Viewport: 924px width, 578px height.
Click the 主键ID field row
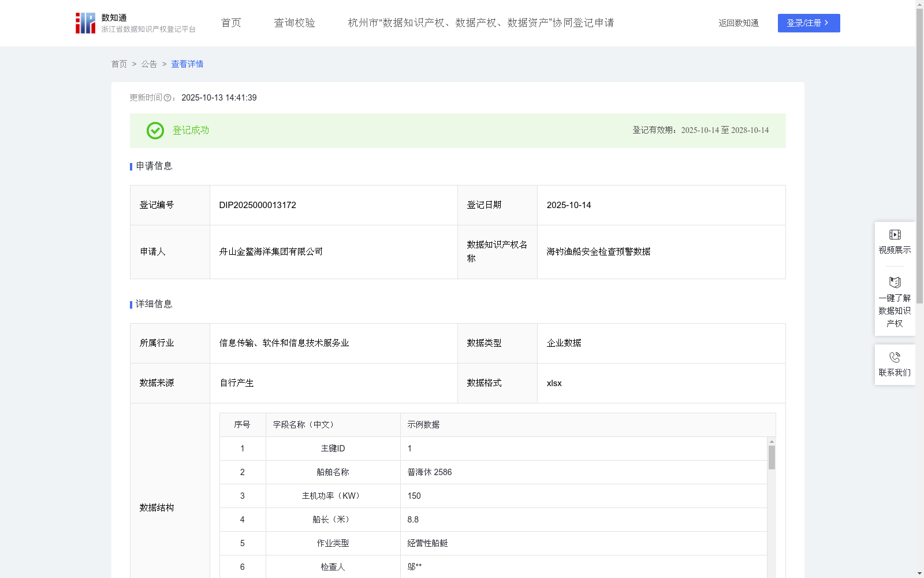[493, 449]
